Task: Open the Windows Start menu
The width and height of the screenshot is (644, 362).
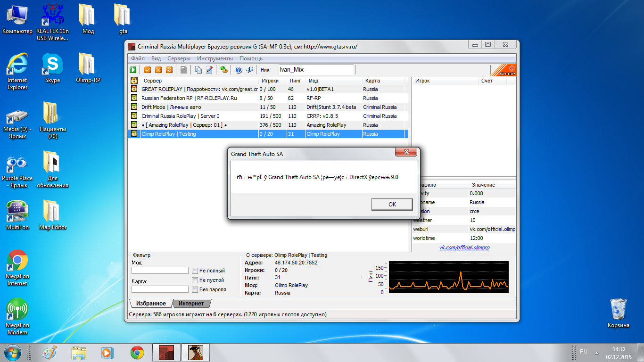Action: [13, 352]
